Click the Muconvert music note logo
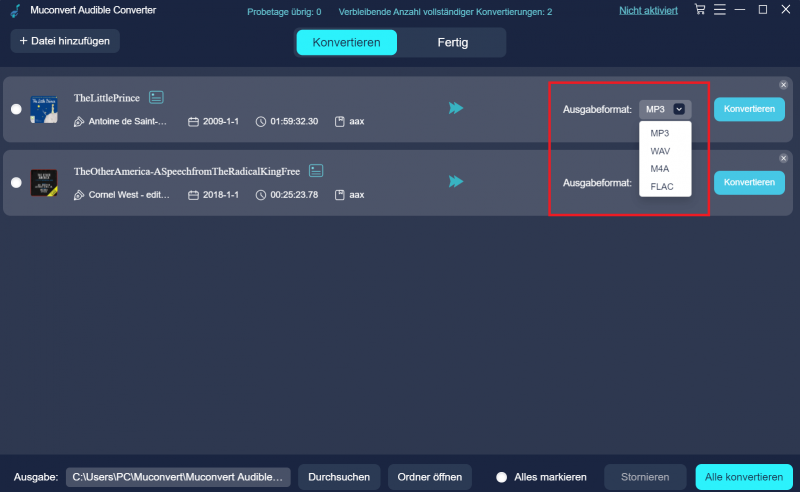 point(16,11)
